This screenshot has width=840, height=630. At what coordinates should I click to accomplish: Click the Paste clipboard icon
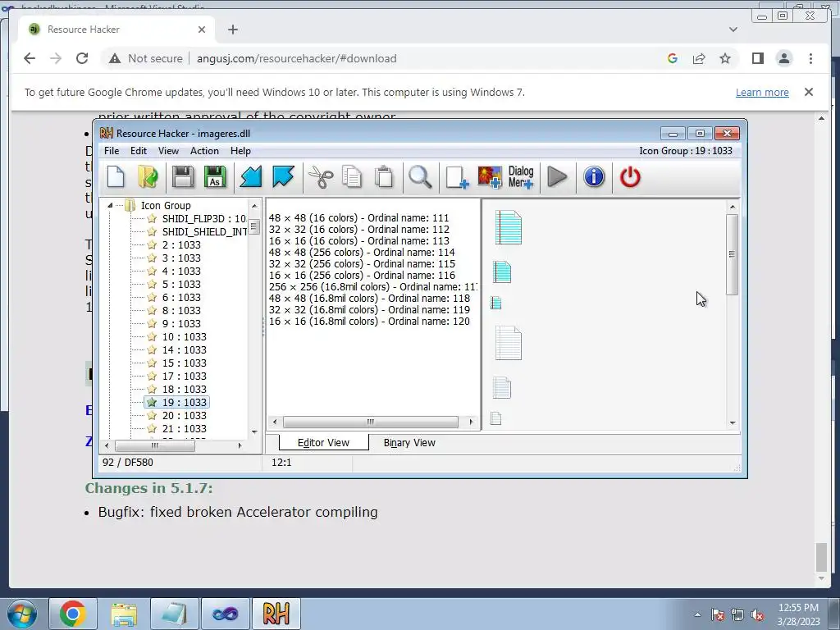pos(384,177)
